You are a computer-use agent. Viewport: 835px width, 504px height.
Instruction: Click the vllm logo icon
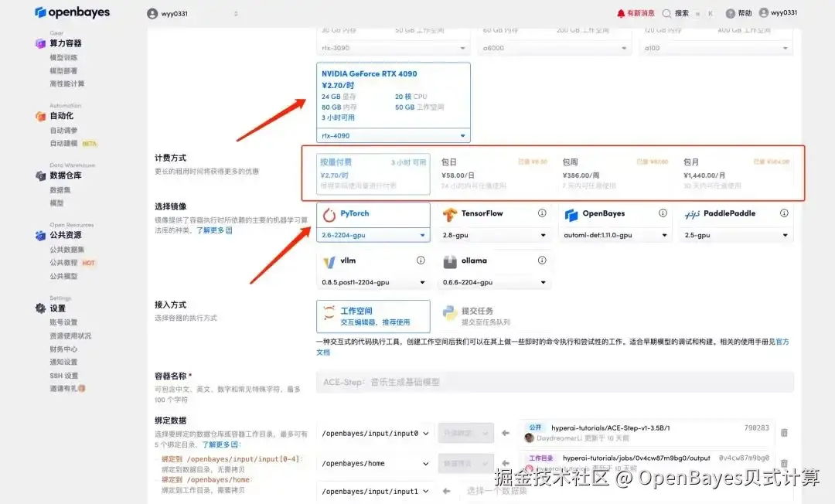(x=329, y=262)
